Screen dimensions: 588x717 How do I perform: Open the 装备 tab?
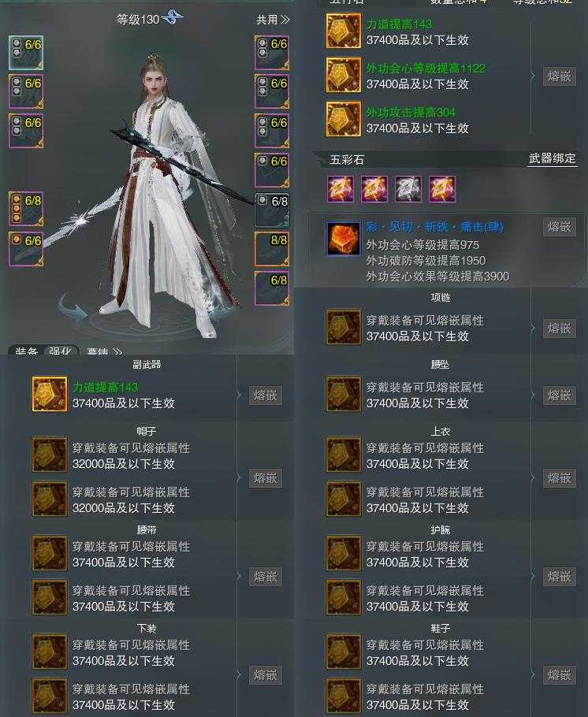[x=26, y=351]
